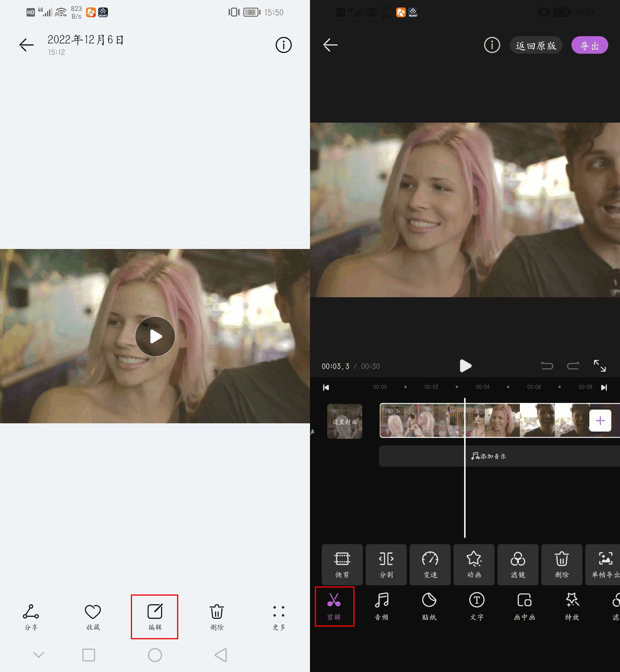Tap the purple 导出 export button
The height and width of the screenshot is (672, 620).
pos(590,45)
